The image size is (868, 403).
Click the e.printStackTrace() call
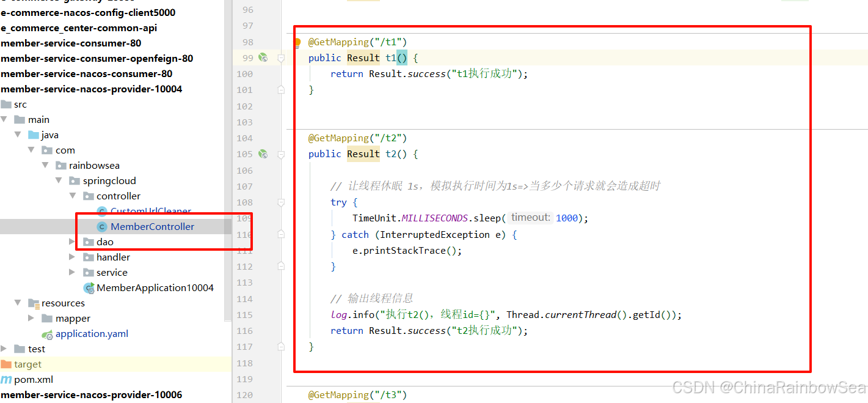coord(407,251)
